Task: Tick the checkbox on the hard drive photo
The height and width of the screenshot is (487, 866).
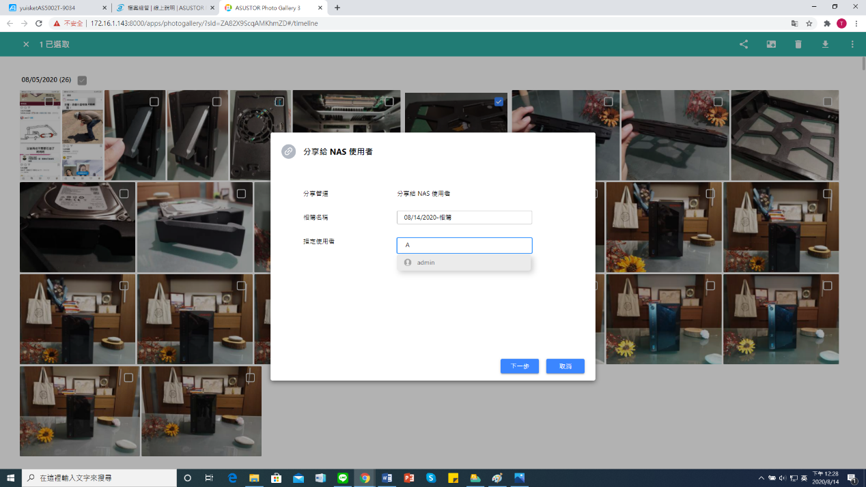Action: (124, 194)
